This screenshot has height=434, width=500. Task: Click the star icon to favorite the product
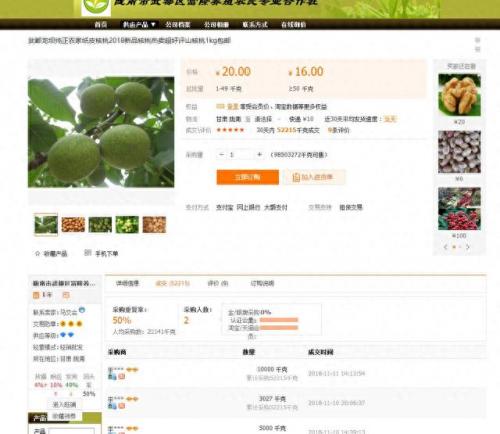pyautogui.click(x=37, y=254)
